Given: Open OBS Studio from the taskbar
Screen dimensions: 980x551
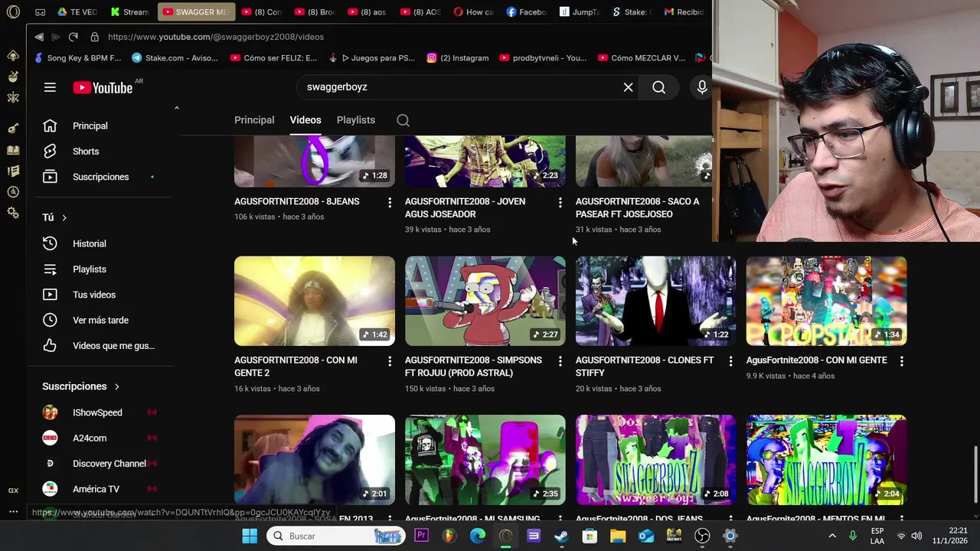Looking at the screenshot, I should [x=702, y=536].
